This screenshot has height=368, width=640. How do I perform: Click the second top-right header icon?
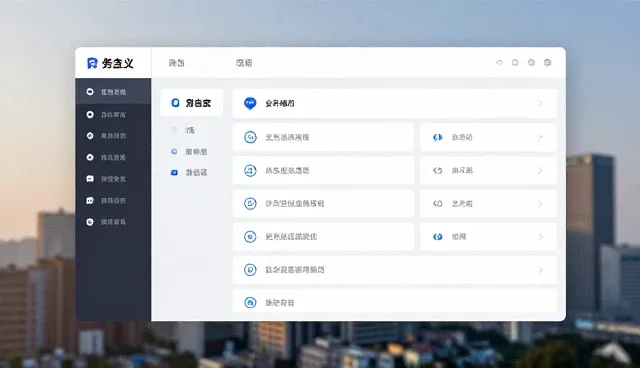click(515, 62)
